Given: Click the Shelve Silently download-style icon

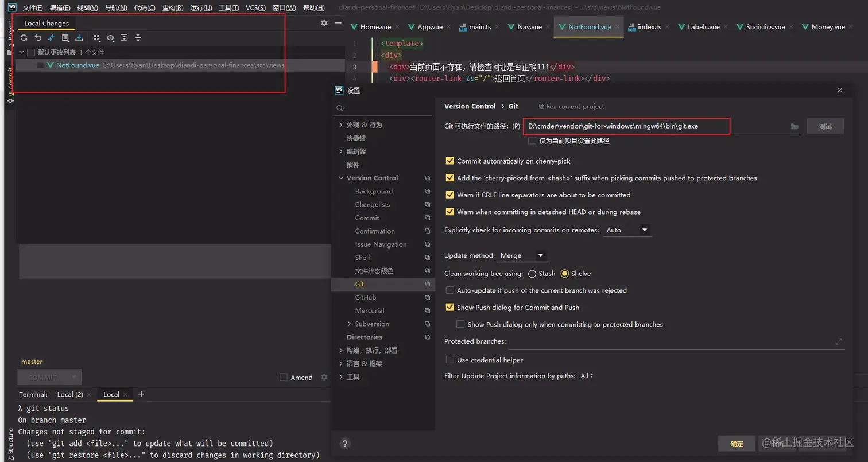Looking at the screenshot, I should pyautogui.click(x=79, y=38).
